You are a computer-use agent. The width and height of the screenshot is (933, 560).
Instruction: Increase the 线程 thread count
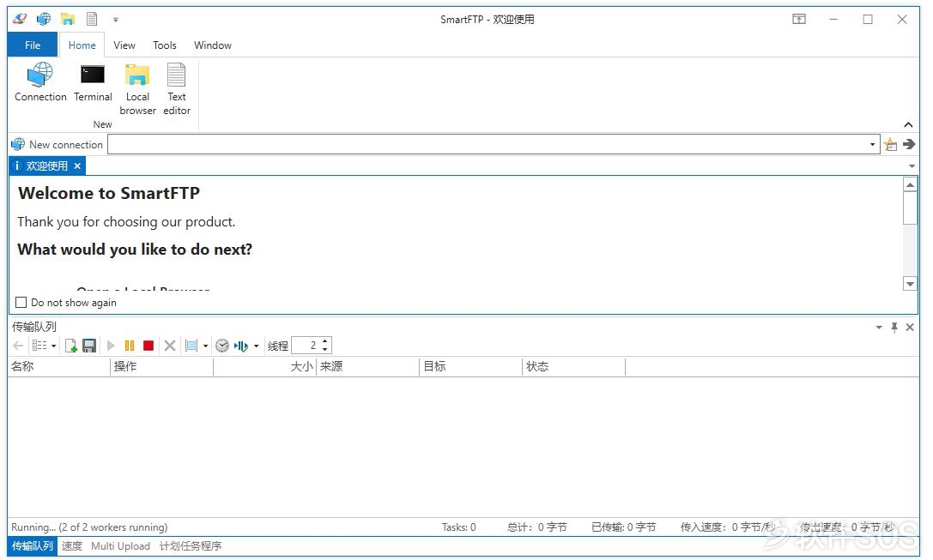coord(325,341)
